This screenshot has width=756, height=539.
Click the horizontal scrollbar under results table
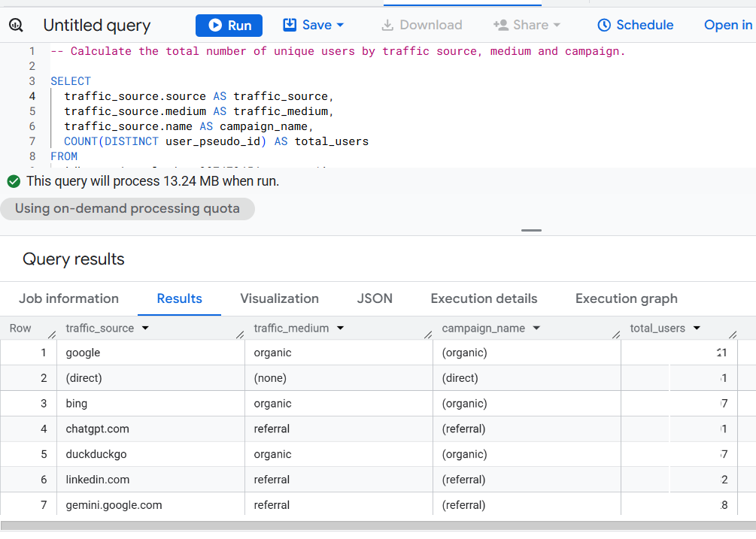point(376,526)
